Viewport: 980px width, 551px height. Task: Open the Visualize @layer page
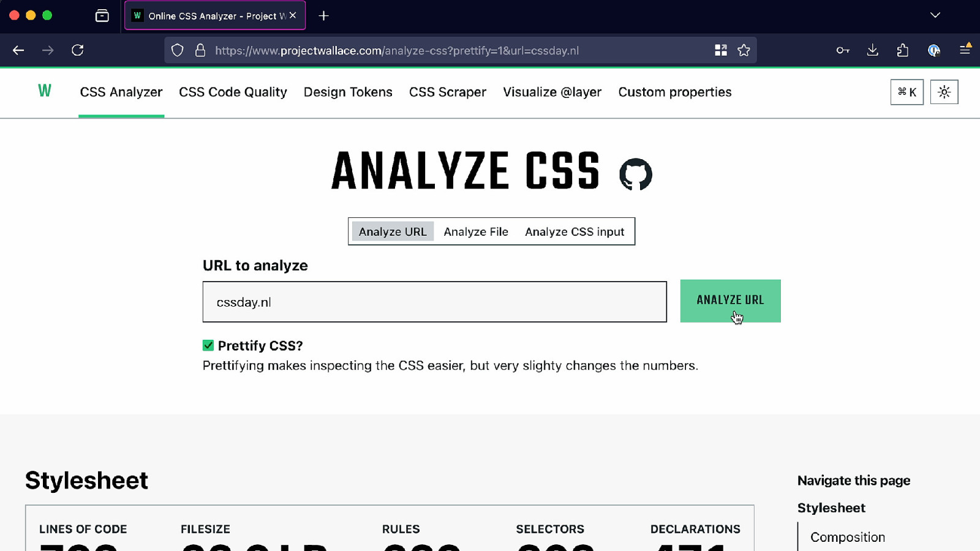pos(552,92)
